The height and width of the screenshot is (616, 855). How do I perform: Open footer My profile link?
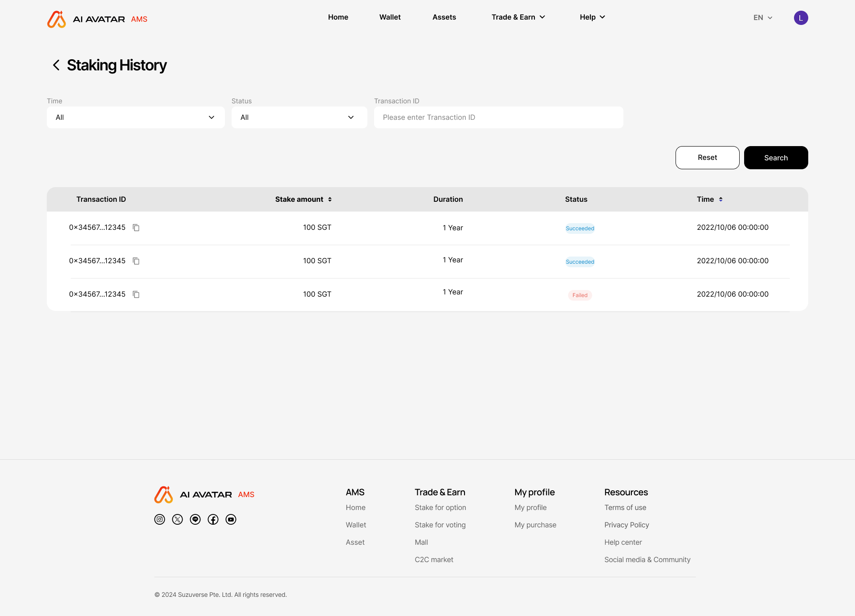[x=530, y=507]
